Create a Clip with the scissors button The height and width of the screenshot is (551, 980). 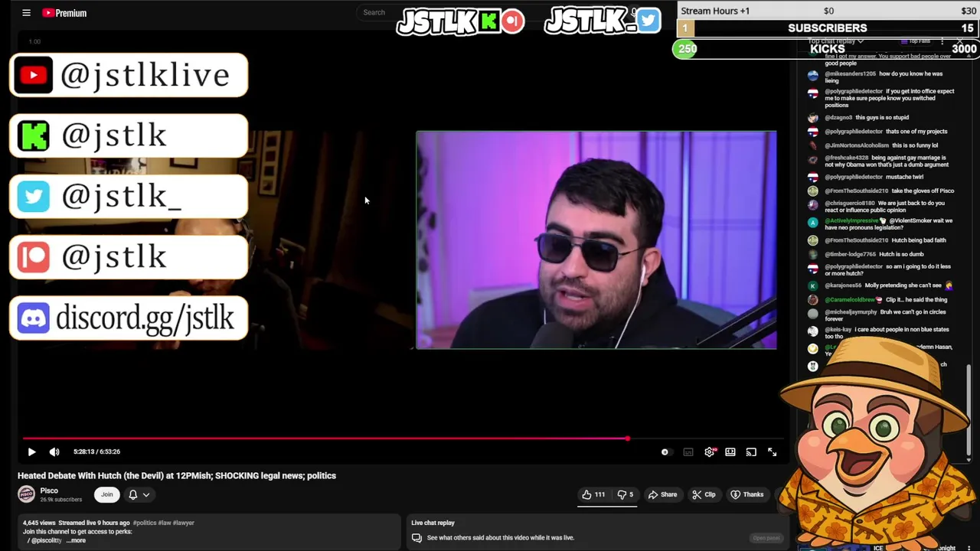click(x=704, y=494)
